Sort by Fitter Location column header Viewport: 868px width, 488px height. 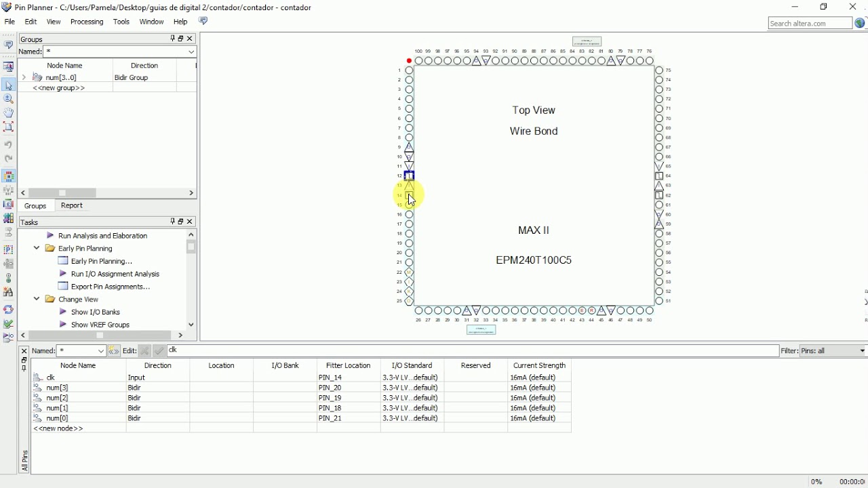(x=348, y=365)
